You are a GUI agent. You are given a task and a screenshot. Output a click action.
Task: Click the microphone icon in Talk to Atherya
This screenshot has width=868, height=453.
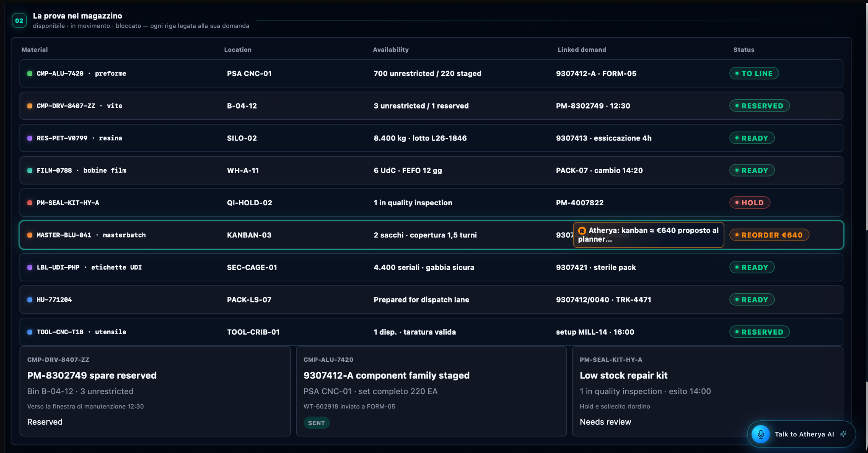tap(760, 434)
